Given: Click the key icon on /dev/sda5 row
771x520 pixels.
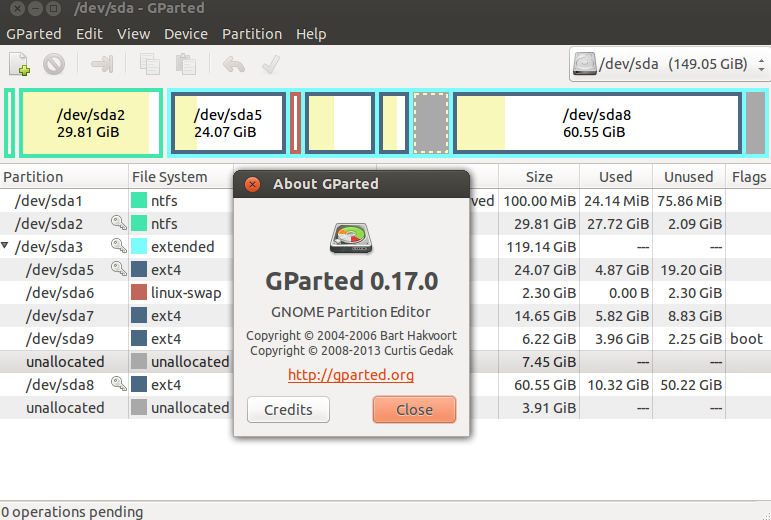Looking at the screenshot, I should [x=119, y=269].
